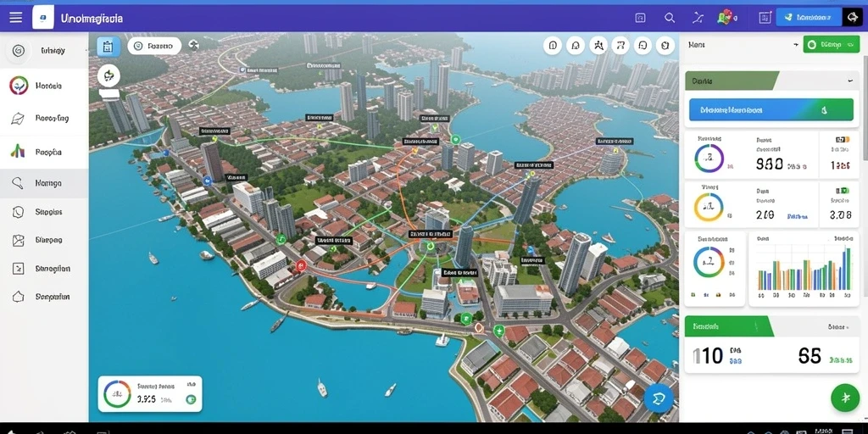Screen dimensions: 868x434
Task: Click the magnifier search icon in the top bar
Action: tap(670, 18)
